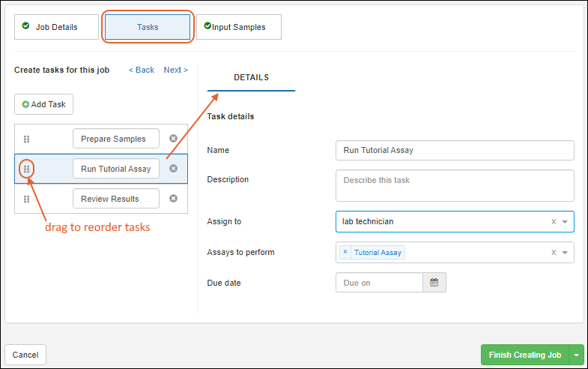Remove the Run Tutorial Assay task
588x369 pixels.
[173, 169]
